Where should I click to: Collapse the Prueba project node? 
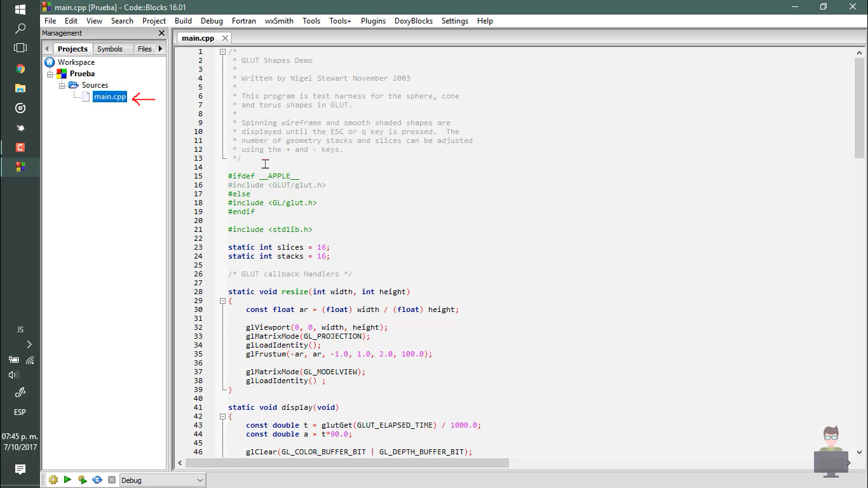click(49, 73)
